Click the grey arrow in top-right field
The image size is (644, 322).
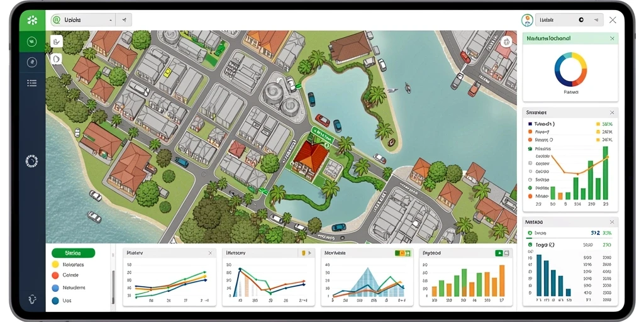coord(596,19)
